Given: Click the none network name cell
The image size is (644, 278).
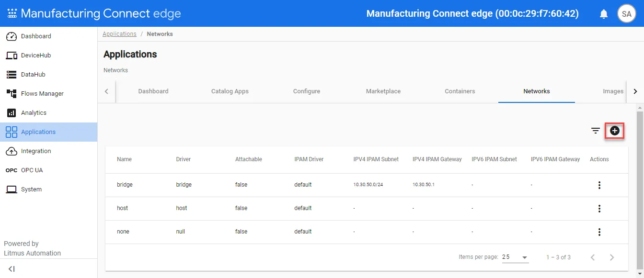Looking at the screenshot, I should [123, 232].
